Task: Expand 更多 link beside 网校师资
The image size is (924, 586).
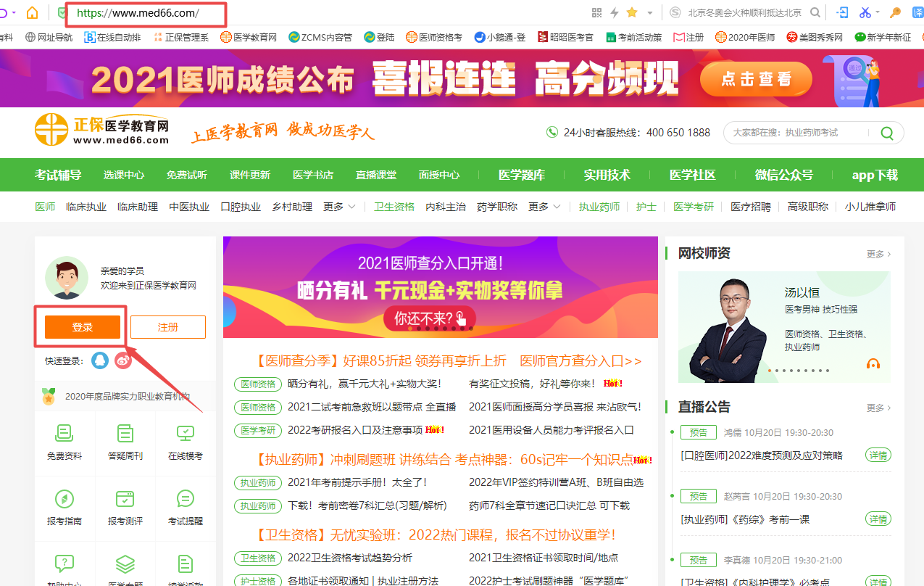Action: (878, 254)
